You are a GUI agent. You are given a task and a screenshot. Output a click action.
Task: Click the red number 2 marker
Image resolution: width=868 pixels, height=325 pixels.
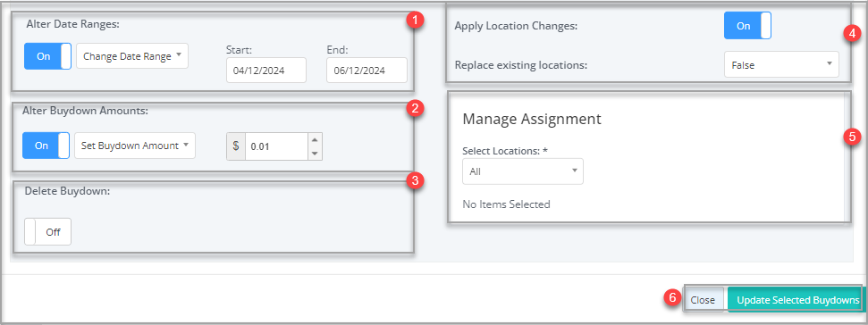(x=415, y=108)
